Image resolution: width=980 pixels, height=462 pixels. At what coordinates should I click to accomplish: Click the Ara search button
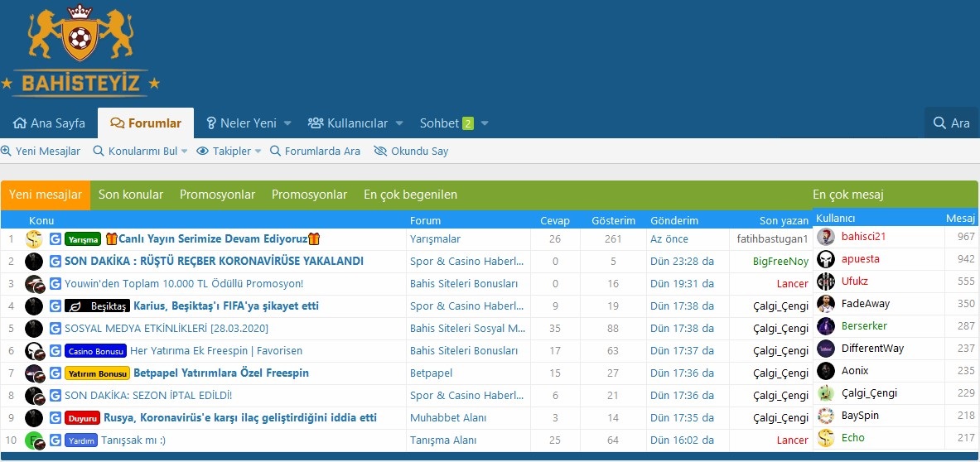coord(951,123)
